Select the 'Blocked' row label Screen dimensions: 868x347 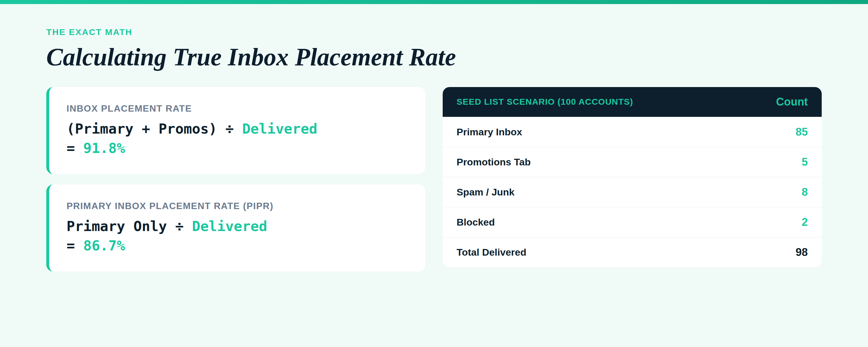pyautogui.click(x=475, y=222)
